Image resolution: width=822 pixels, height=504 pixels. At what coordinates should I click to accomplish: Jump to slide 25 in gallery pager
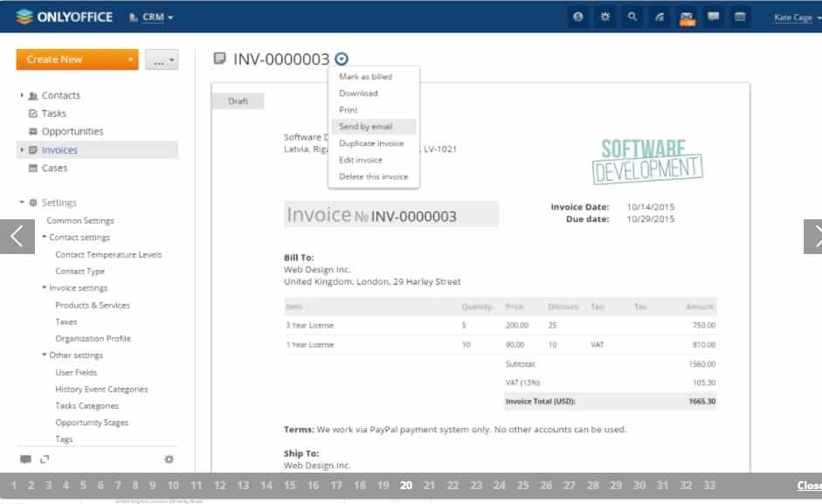(522, 486)
